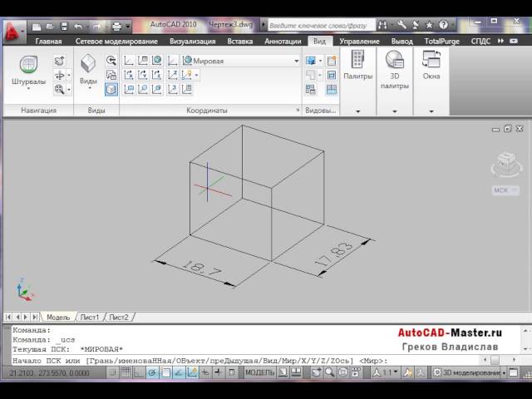This screenshot has height=399, width=532.
Task: Open the 3D палитры panel
Action: [395, 68]
